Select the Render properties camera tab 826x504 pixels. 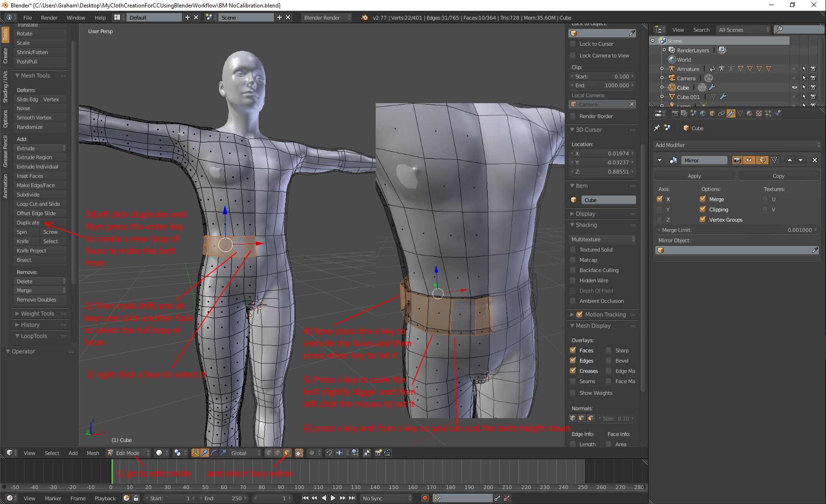tap(675, 113)
